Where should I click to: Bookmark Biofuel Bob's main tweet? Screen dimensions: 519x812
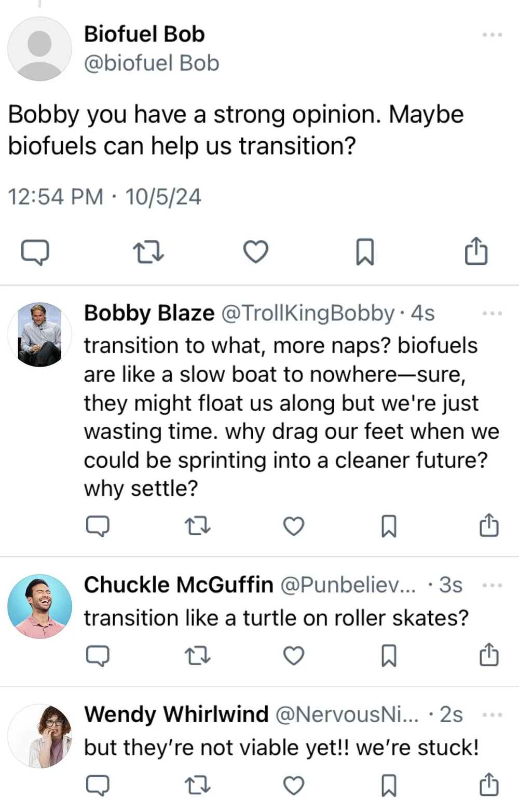365,252
